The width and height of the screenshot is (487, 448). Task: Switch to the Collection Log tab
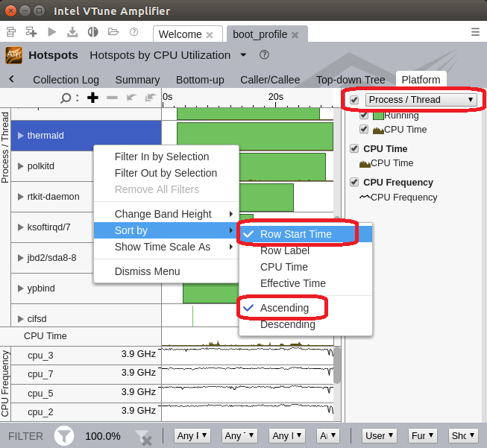point(66,80)
